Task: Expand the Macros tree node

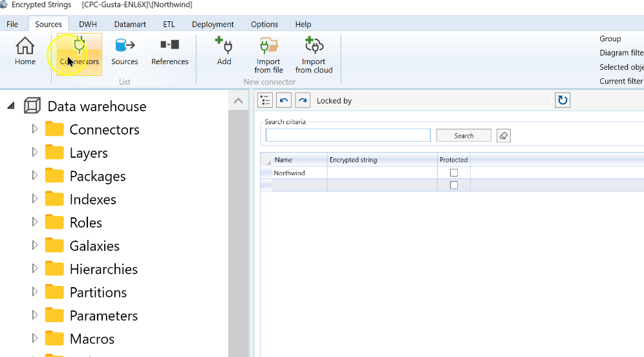Action: pyautogui.click(x=35, y=338)
